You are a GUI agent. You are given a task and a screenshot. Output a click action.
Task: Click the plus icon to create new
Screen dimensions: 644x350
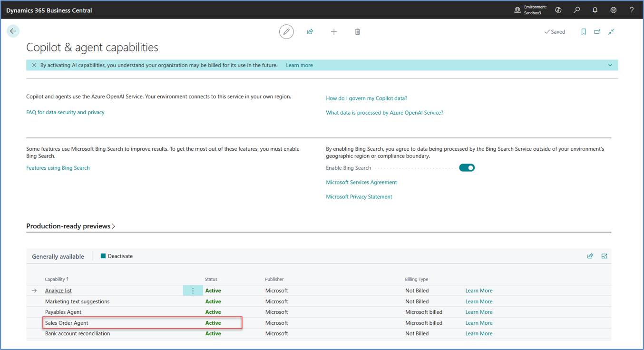point(334,32)
